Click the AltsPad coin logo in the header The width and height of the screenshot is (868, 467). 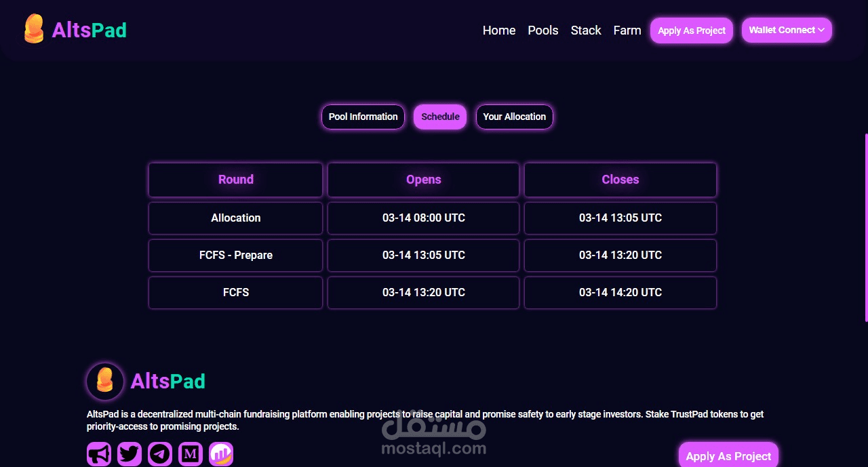point(34,29)
